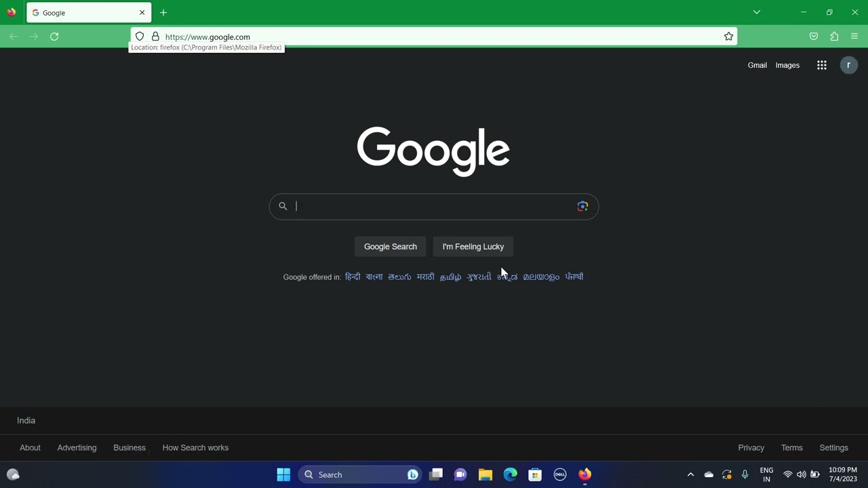Open the About footer link
The height and width of the screenshot is (488, 868).
(30, 447)
